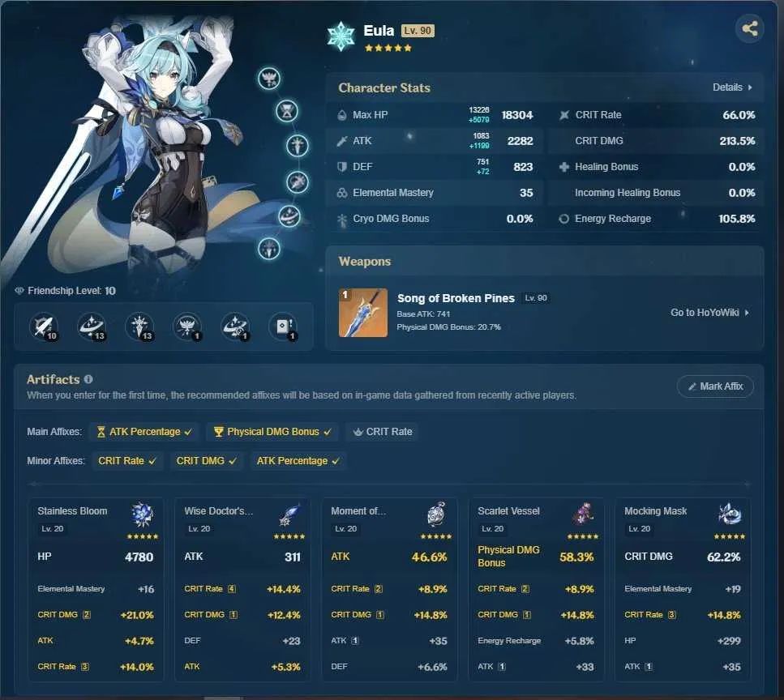Enable CRIT Rate main affix

tap(383, 432)
